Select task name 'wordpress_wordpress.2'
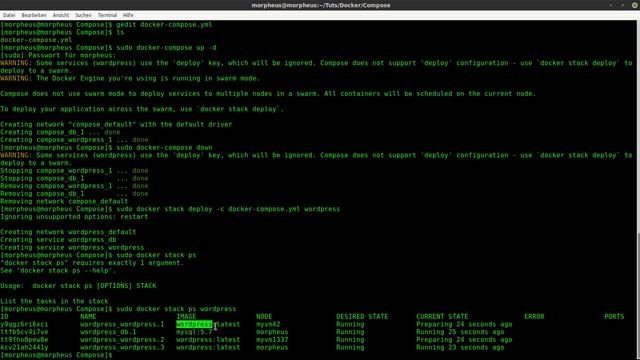This screenshot has width=640, height=360. click(122, 340)
